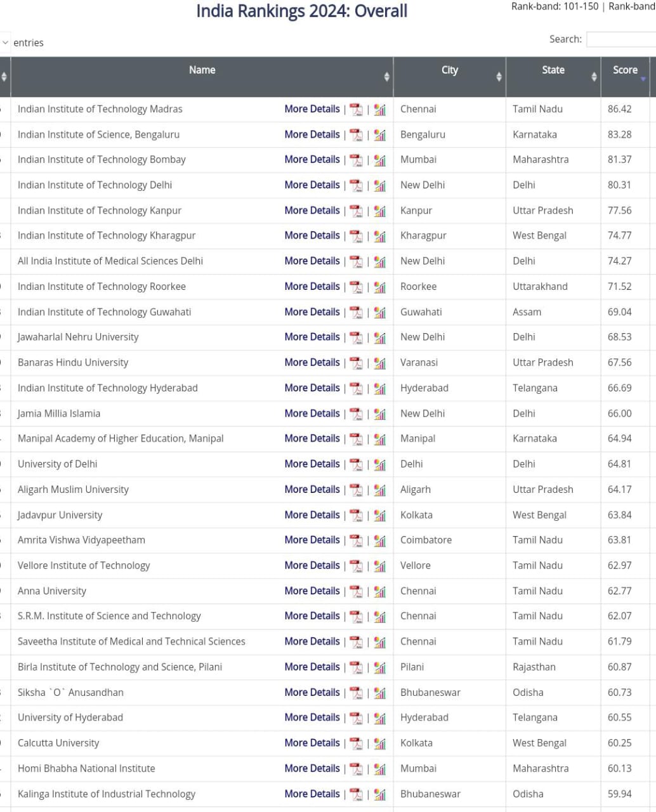Screen dimensions: 656x812
Task: More Details for IIT Madras
Action: pyautogui.click(x=312, y=109)
